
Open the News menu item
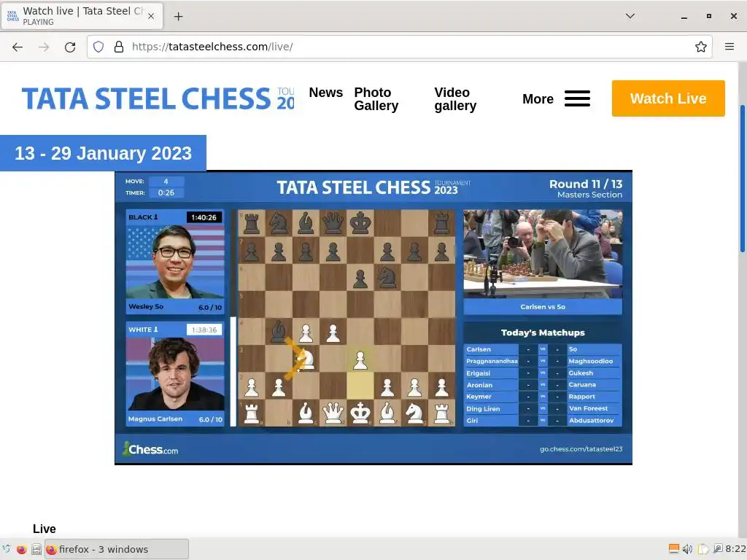point(326,93)
